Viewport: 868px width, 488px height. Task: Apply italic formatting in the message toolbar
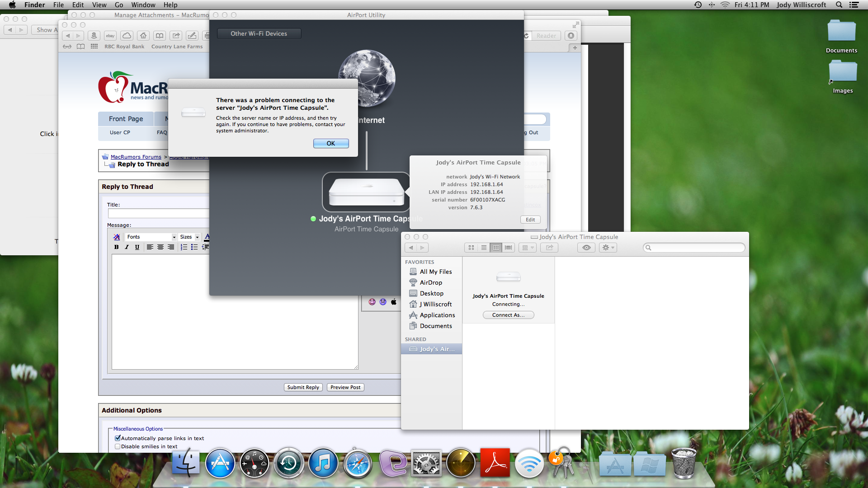pos(127,247)
